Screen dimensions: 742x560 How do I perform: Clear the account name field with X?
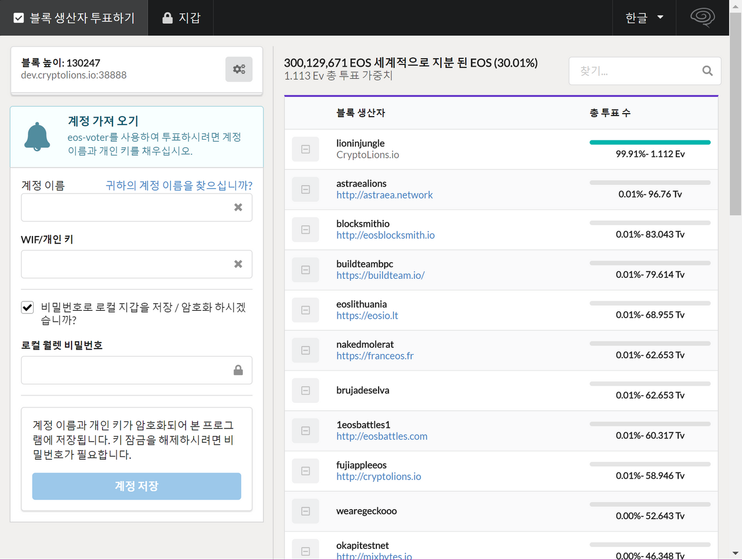238,208
